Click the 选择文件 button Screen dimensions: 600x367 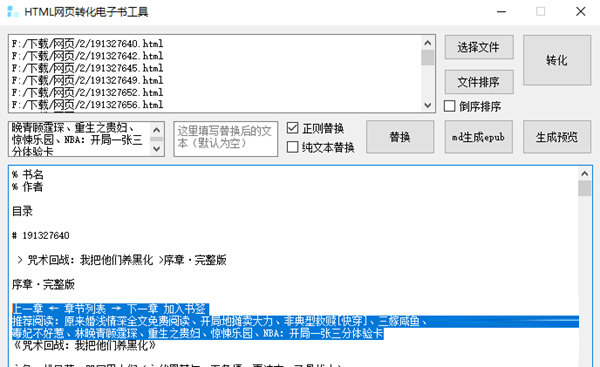tap(479, 47)
